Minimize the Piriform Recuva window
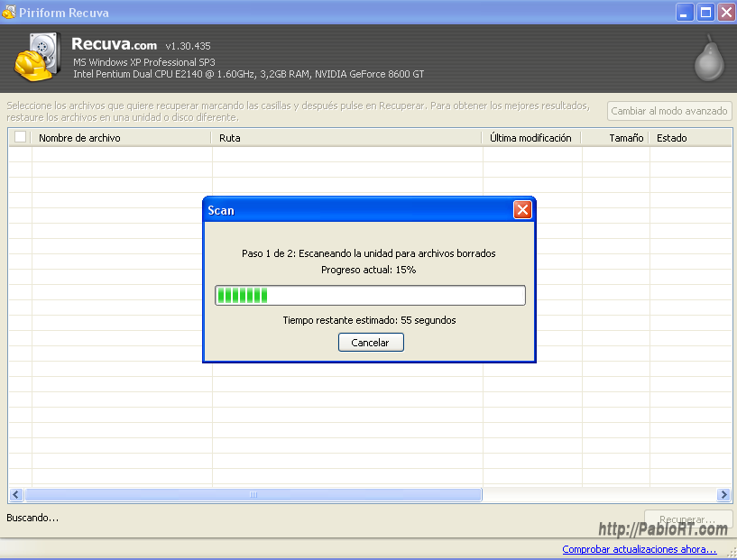737x560 pixels. pos(686,12)
